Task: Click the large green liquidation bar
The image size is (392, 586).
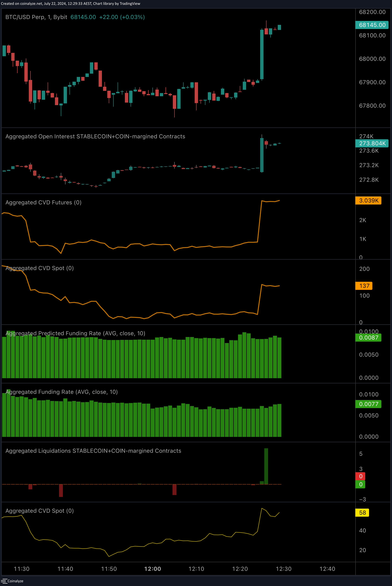Action: click(x=266, y=466)
